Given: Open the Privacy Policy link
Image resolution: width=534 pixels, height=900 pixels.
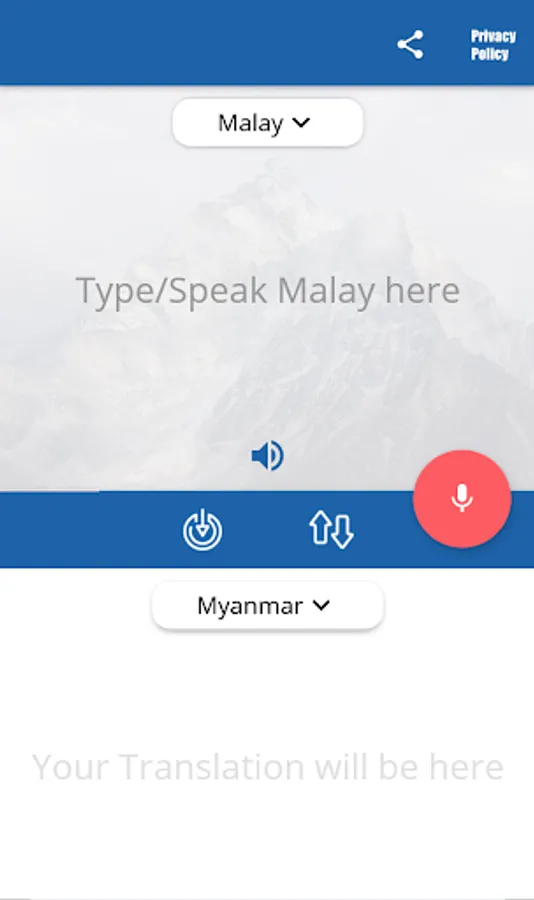Looking at the screenshot, I should (493, 45).
